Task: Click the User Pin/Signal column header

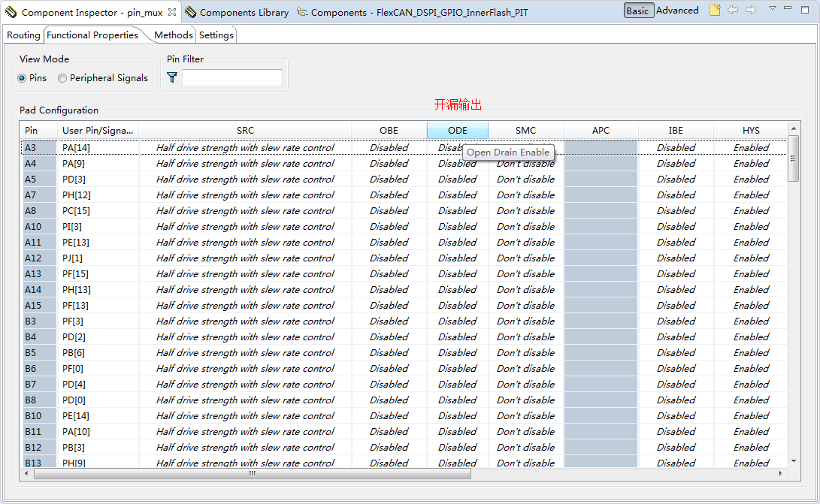Action: tap(98, 130)
